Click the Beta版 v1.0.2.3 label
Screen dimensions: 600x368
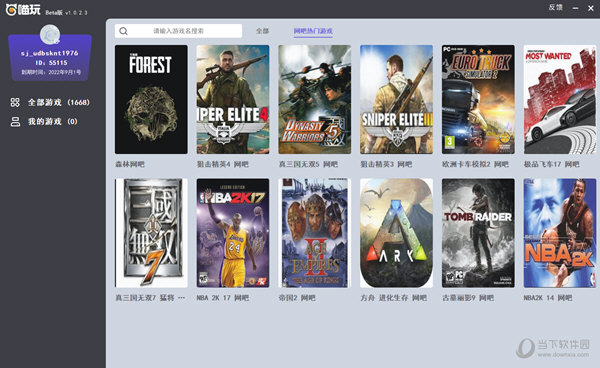tap(66, 13)
